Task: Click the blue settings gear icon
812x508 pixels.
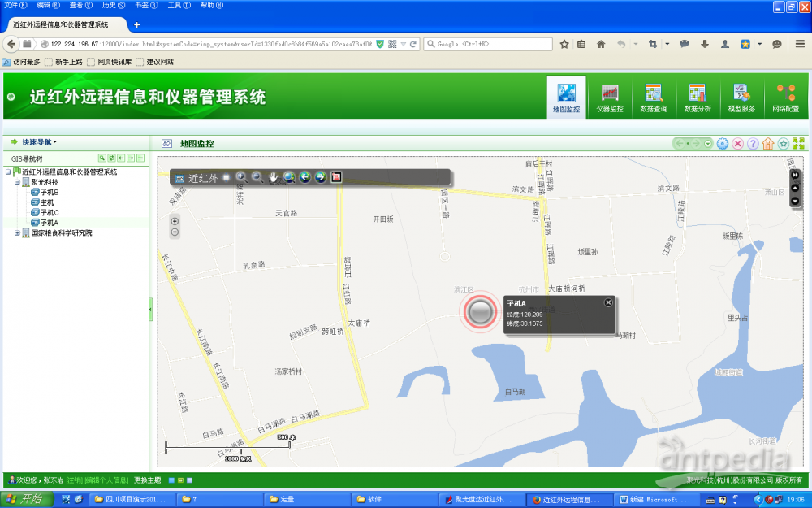Action: 723,144
